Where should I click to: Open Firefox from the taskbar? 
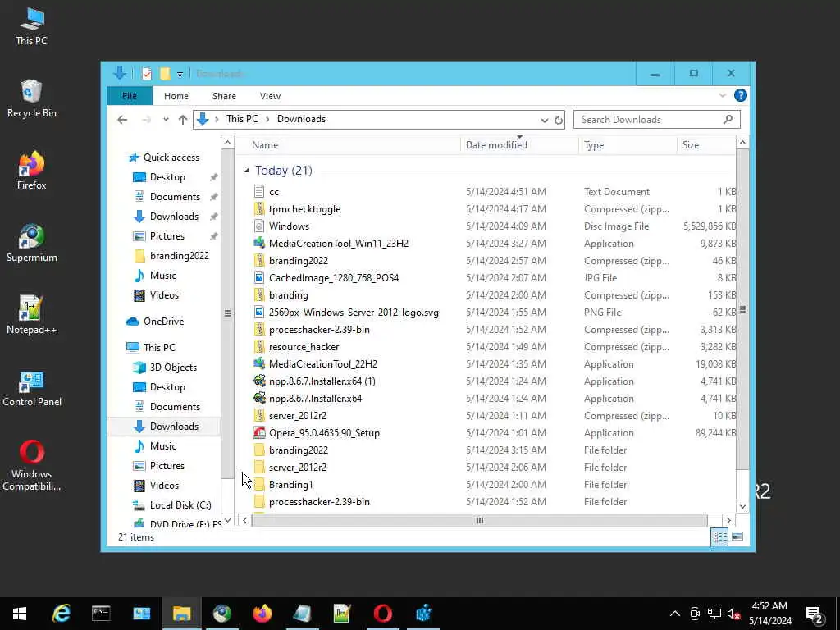262,614
